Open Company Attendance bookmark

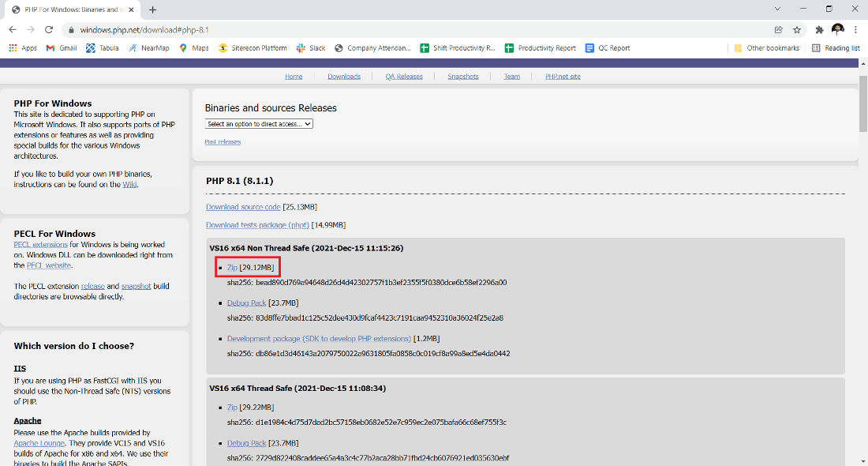pyautogui.click(x=372, y=48)
